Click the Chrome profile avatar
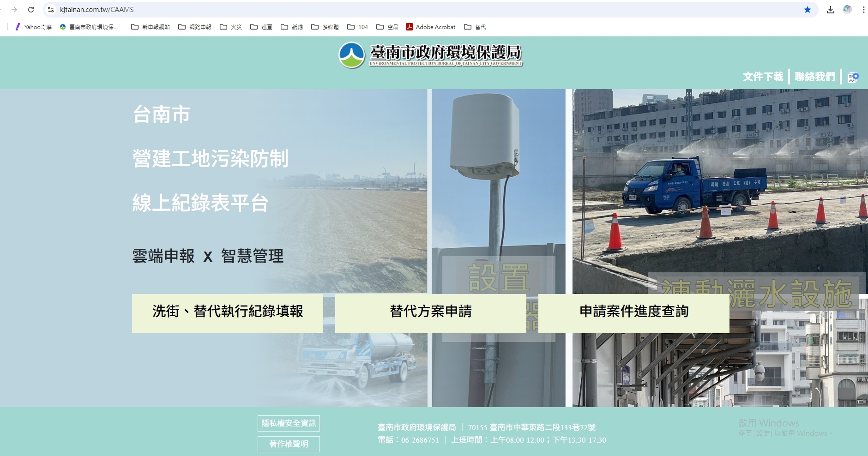 click(x=847, y=10)
